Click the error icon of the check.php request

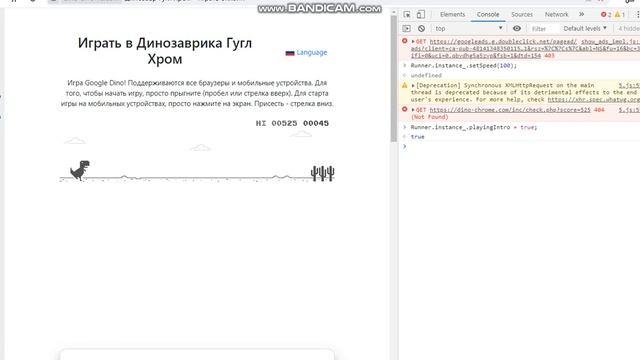click(404, 109)
